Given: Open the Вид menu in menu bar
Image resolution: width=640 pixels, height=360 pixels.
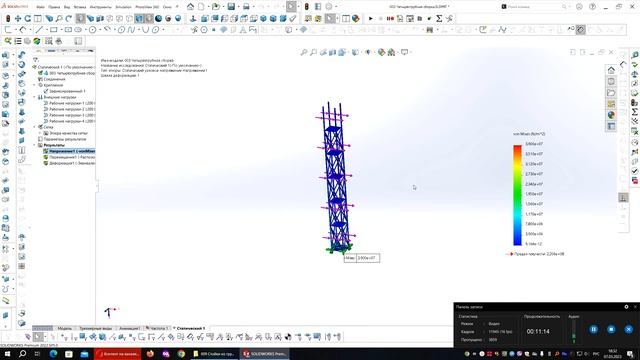Looking at the screenshot, I should pyautogui.click(x=67, y=7).
